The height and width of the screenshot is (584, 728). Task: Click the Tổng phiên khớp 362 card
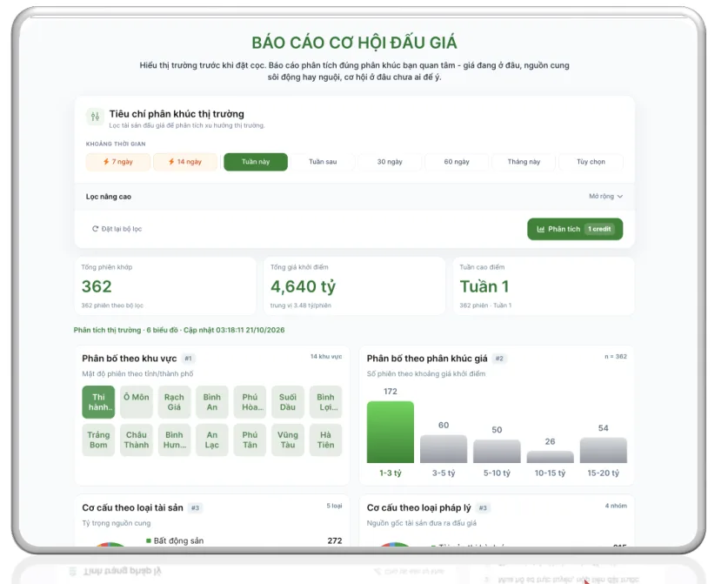pos(165,286)
